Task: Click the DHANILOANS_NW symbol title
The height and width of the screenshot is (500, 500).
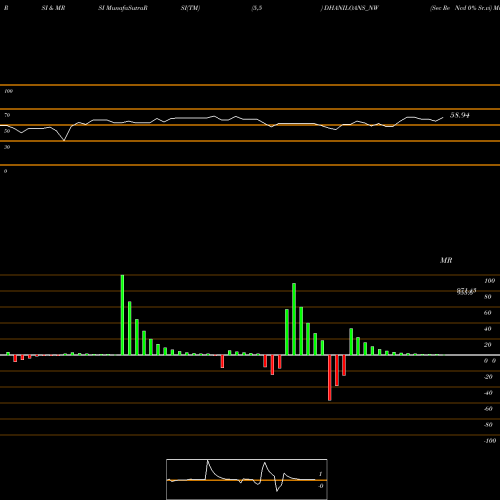Action: click(x=351, y=8)
